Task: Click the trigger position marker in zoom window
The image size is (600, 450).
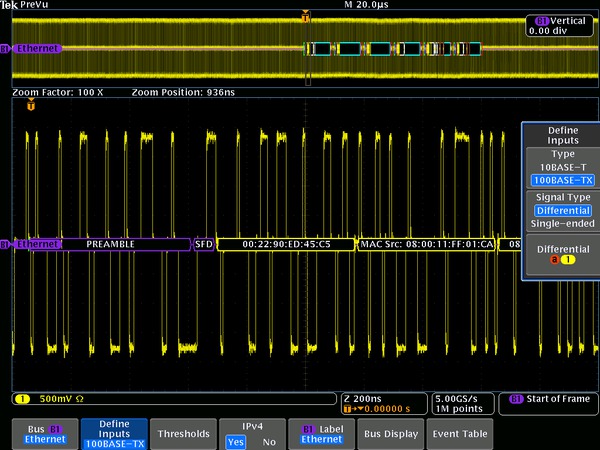Action: click(31, 105)
